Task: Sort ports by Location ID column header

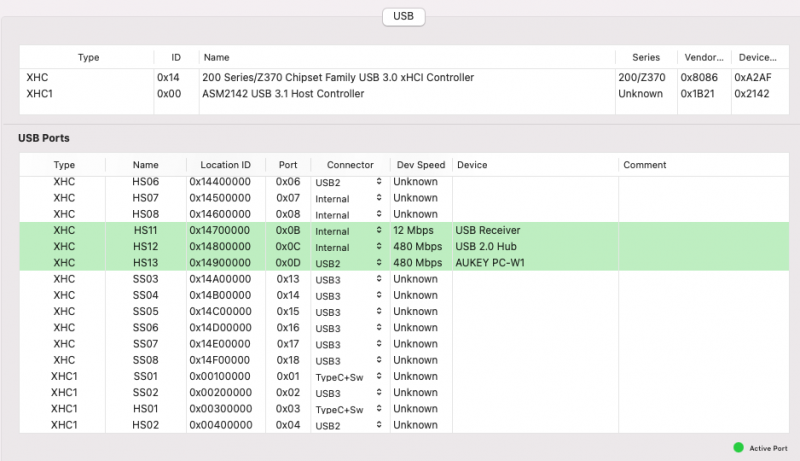Action: click(225, 165)
